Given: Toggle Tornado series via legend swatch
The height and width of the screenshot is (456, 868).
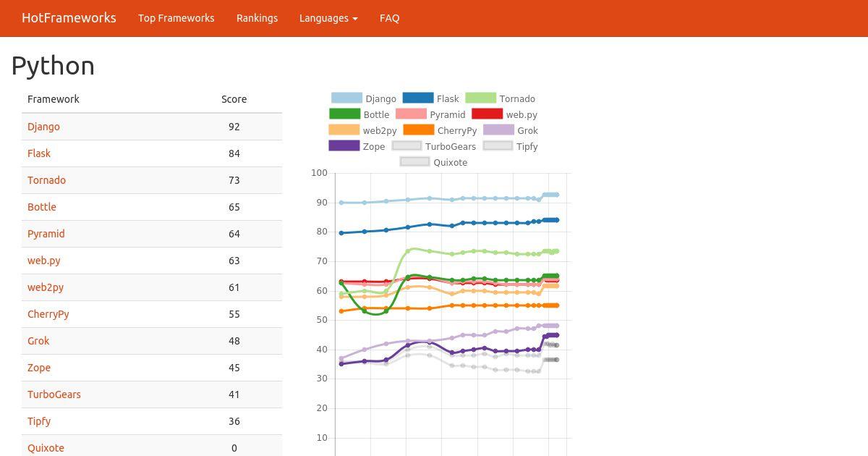Looking at the screenshot, I should (481, 98).
